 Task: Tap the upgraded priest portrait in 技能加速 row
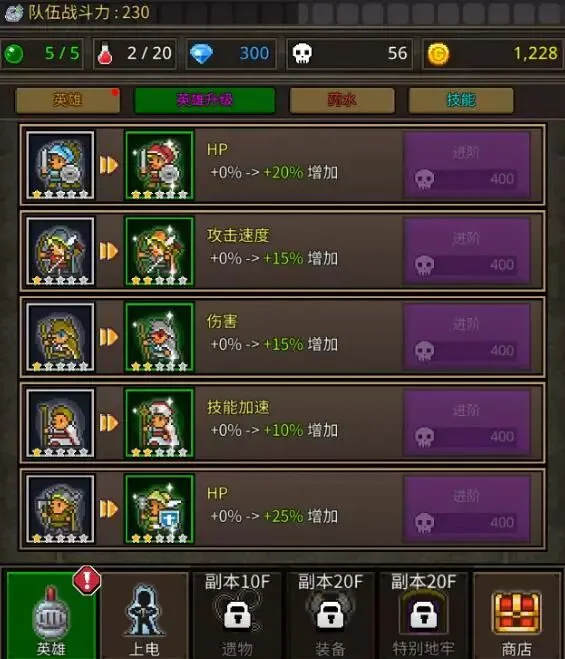click(x=159, y=423)
